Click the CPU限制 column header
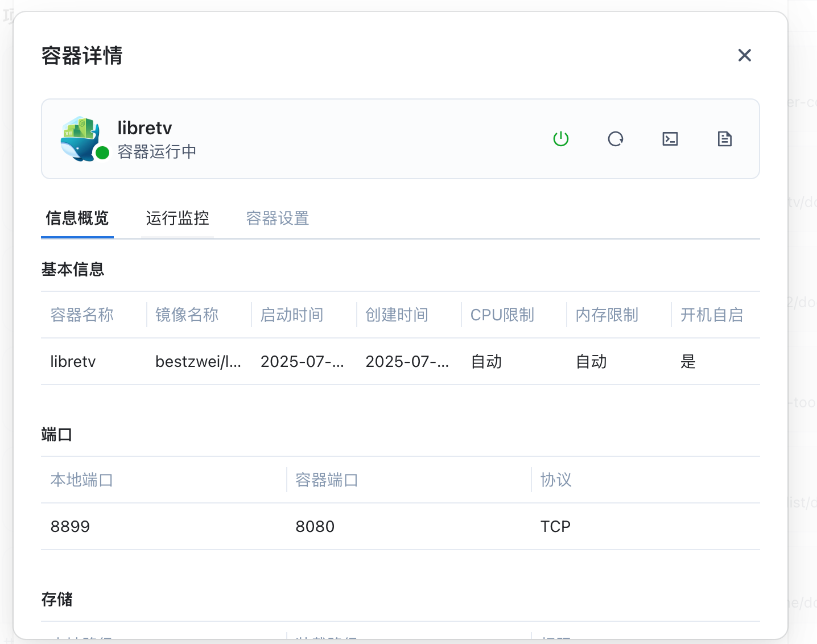 pos(502,315)
